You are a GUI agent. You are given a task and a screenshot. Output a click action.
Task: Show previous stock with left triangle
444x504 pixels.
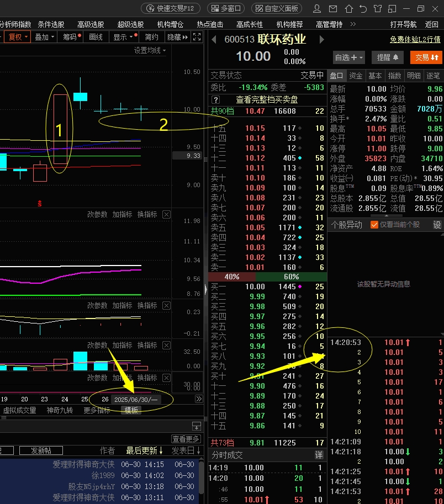coord(214,40)
